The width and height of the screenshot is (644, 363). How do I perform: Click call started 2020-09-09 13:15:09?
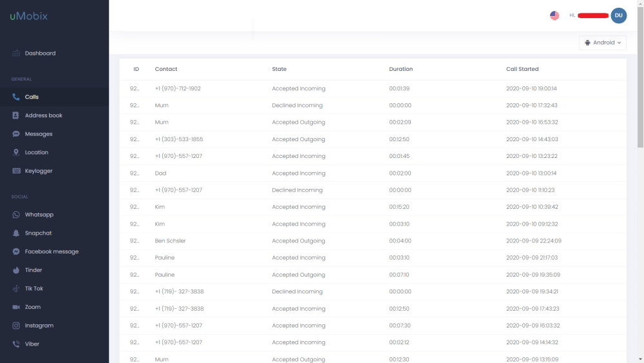click(x=533, y=359)
